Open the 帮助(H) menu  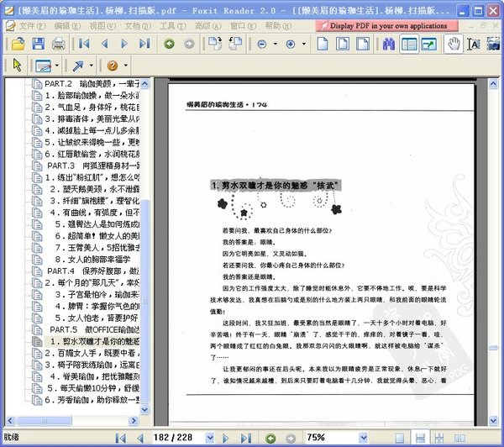pos(278,26)
